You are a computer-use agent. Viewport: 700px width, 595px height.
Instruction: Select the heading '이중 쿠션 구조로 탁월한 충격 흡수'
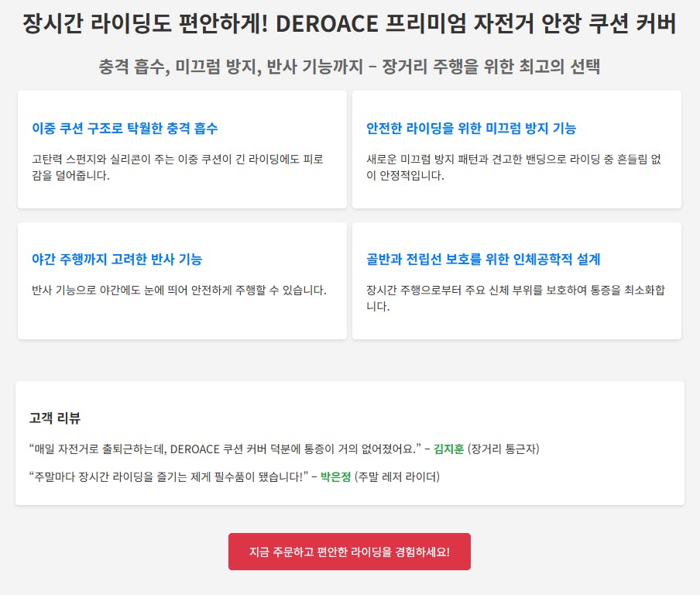pyautogui.click(x=125, y=128)
